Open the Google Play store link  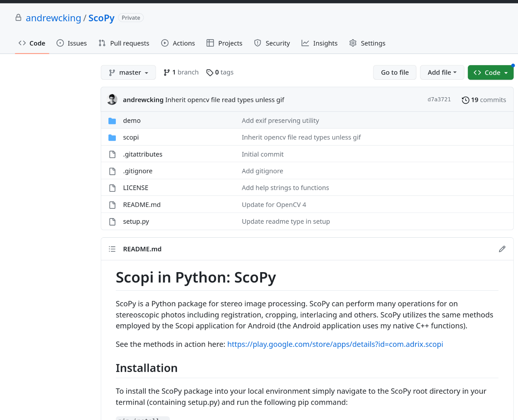tap(335, 344)
